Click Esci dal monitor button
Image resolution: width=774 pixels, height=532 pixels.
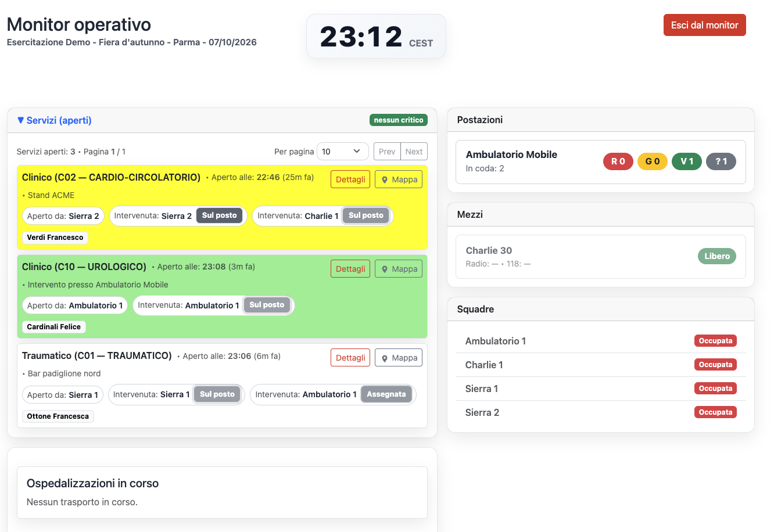click(705, 25)
